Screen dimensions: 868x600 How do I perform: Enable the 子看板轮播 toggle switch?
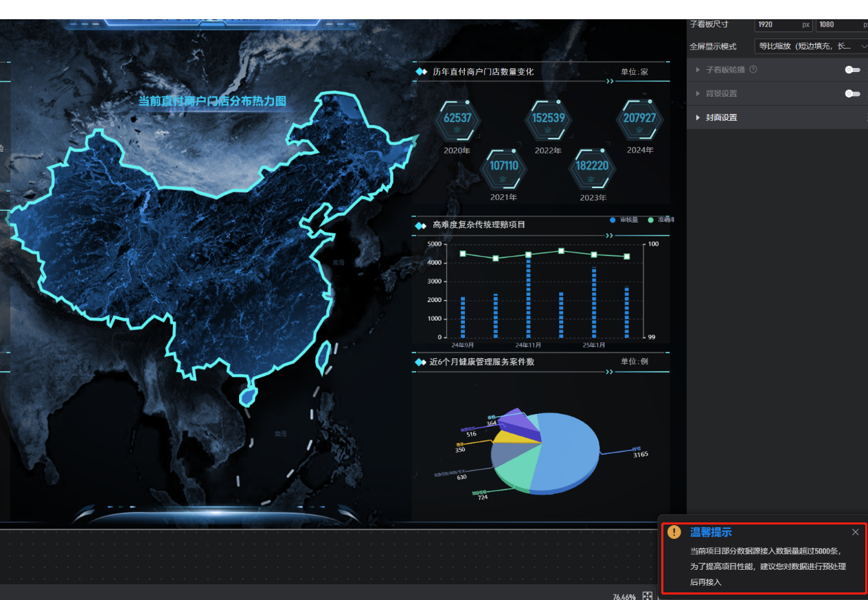tap(852, 70)
